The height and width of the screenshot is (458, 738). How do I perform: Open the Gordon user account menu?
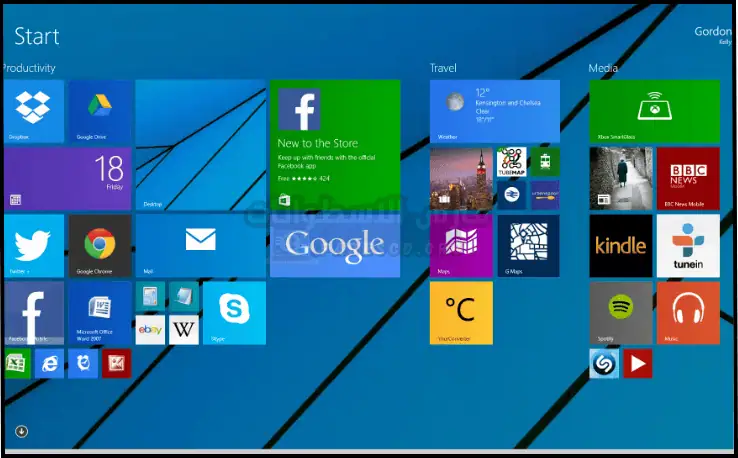click(x=712, y=34)
